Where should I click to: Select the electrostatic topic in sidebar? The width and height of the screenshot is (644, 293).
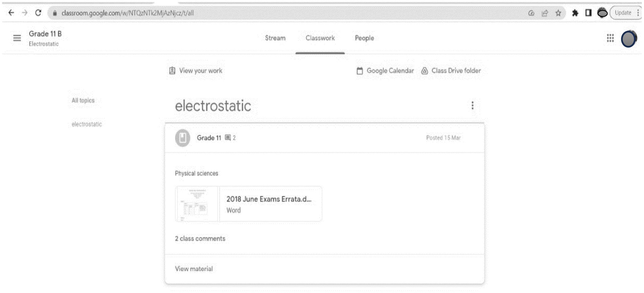point(87,124)
